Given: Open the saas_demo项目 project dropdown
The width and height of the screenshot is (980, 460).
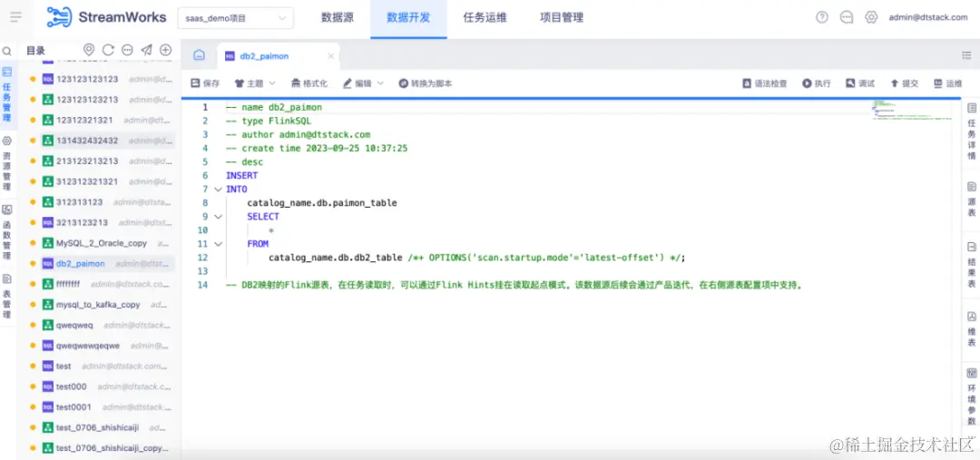Looking at the screenshot, I should click(x=236, y=18).
